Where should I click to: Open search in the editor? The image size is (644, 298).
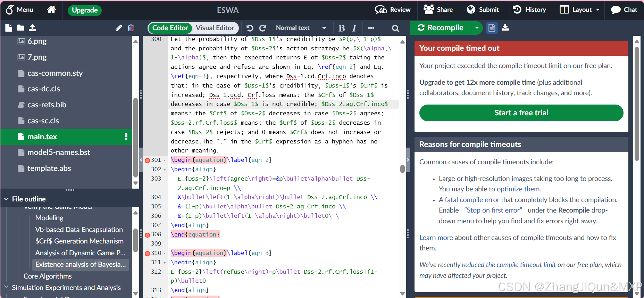click(395, 28)
